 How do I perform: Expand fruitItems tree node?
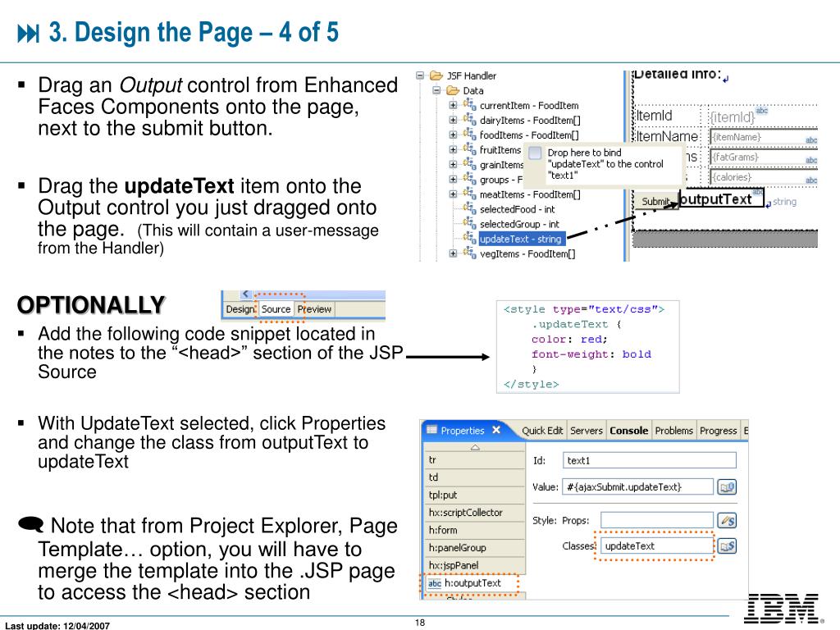(x=453, y=150)
